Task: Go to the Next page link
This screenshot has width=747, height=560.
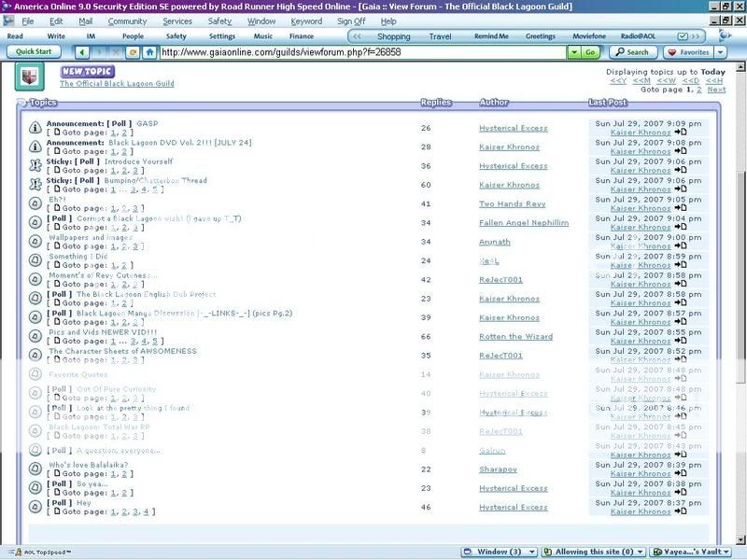Action: tap(716, 90)
